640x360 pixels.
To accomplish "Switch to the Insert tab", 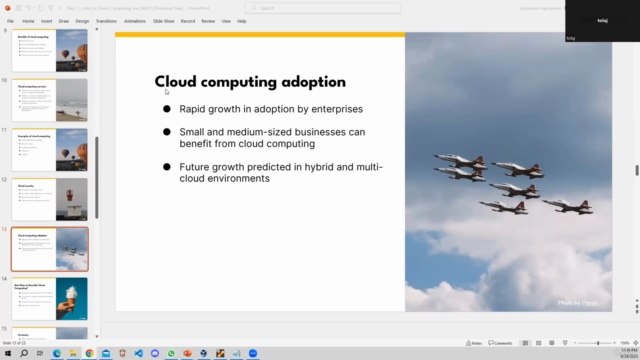I will (x=47, y=21).
